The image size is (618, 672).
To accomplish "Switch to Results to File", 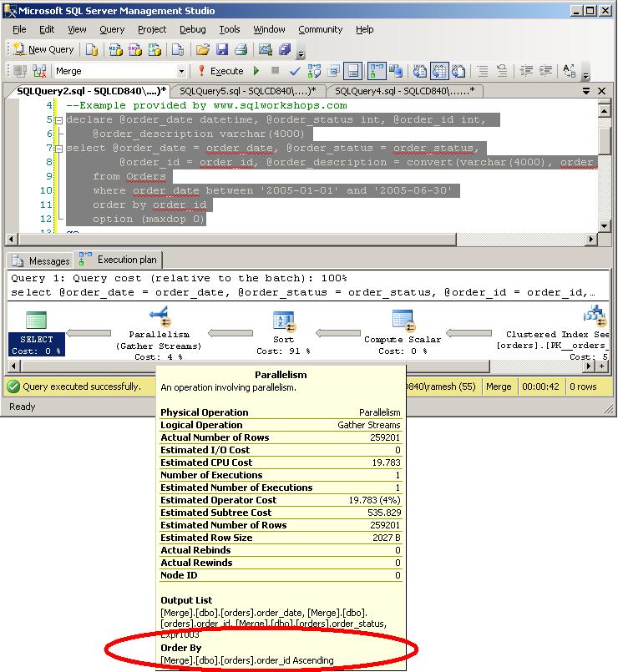I will [x=458, y=71].
